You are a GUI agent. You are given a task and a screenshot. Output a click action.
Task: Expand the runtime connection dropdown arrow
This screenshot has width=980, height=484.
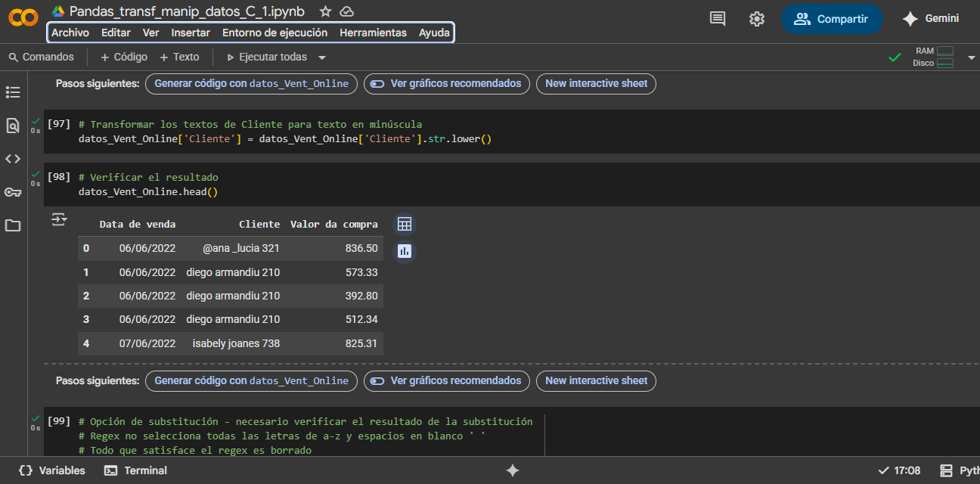coord(972,57)
